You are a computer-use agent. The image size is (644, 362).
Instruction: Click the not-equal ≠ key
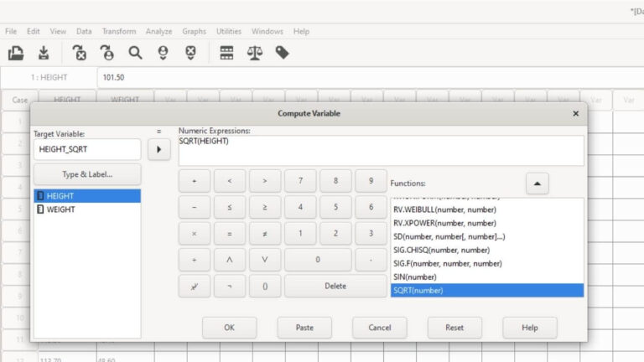pyautogui.click(x=265, y=234)
